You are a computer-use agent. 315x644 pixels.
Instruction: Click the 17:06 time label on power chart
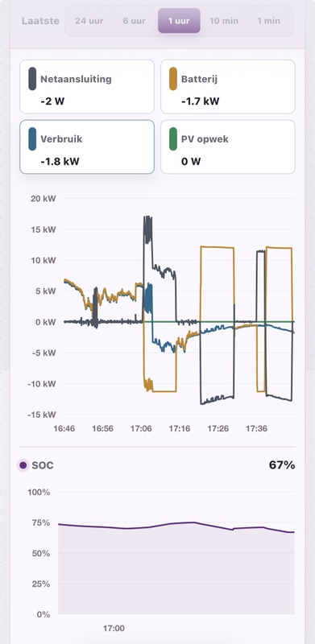(141, 429)
